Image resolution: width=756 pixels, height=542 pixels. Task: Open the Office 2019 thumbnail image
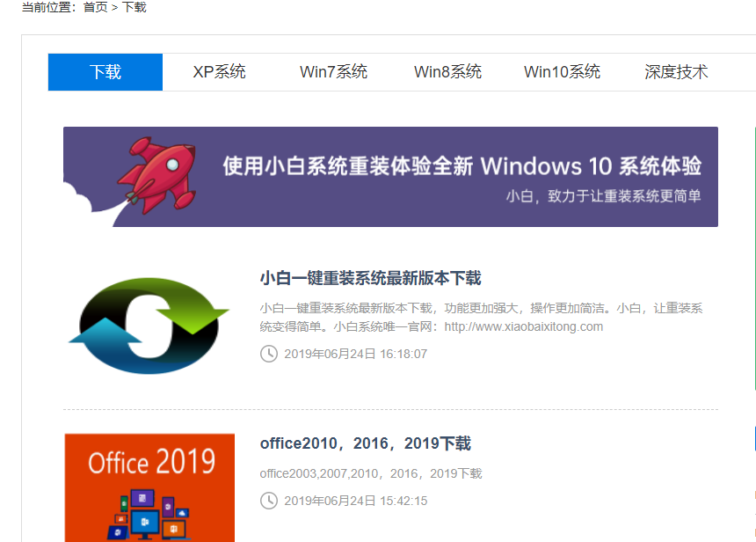click(149, 487)
